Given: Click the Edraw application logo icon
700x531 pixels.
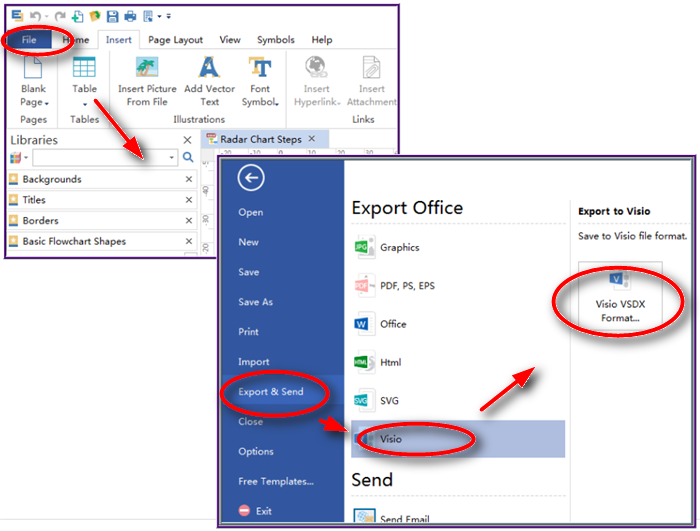Looking at the screenshot, I should click(x=17, y=16).
